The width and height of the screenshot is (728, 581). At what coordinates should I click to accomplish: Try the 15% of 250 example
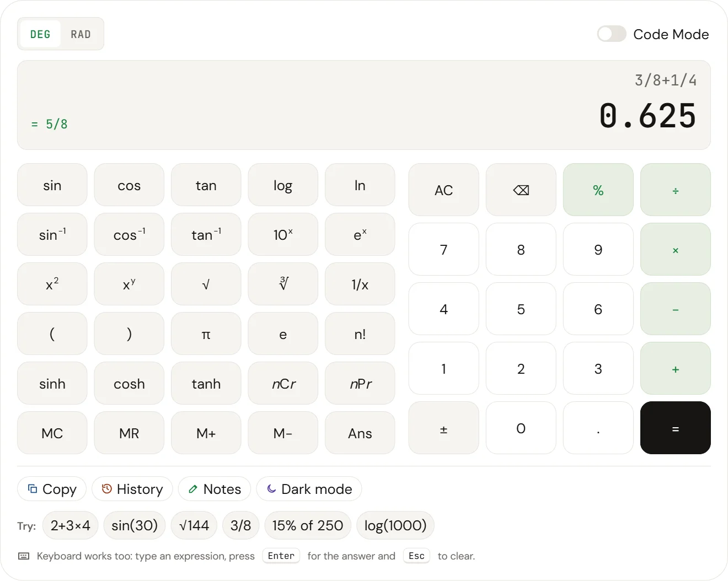click(x=308, y=525)
